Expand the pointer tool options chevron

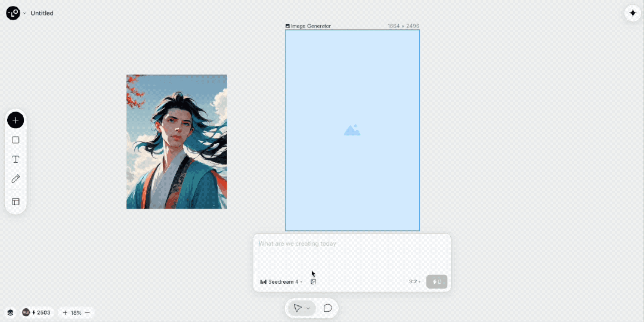308,308
